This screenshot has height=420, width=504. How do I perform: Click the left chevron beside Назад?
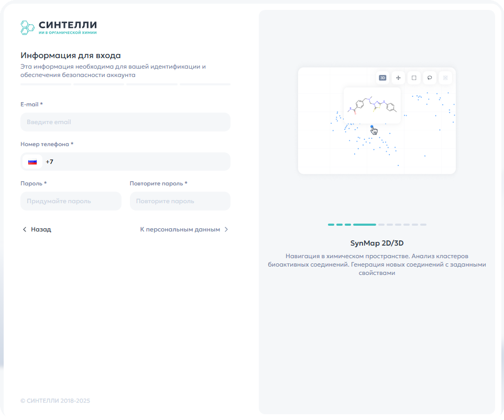[x=25, y=229]
